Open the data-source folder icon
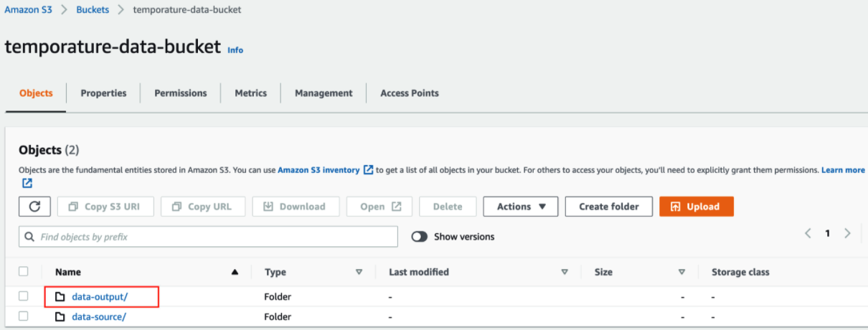This screenshot has height=330, width=868. pos(60,316)
